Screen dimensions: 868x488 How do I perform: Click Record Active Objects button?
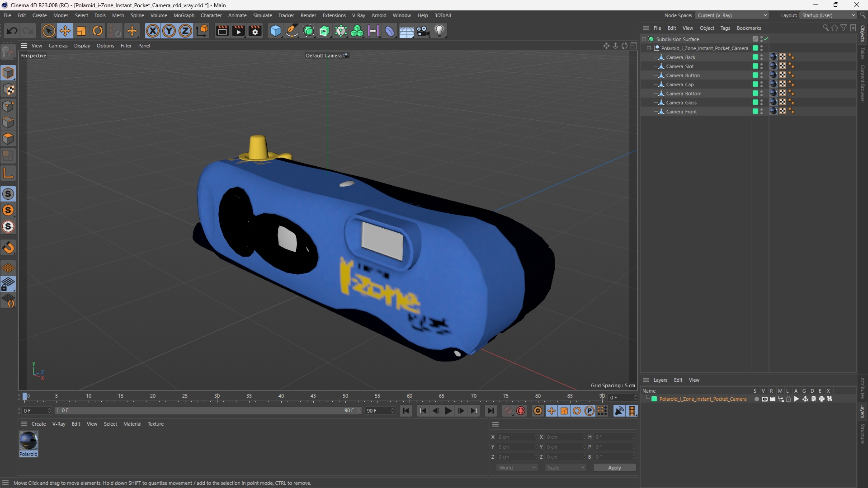pyautogui.click(x=508, y=411)
